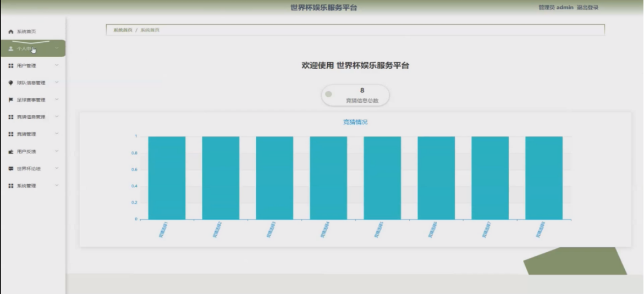Click the 竞猜情况 chart title
This screenshot has width=644, height=294.
pos(355,122)
